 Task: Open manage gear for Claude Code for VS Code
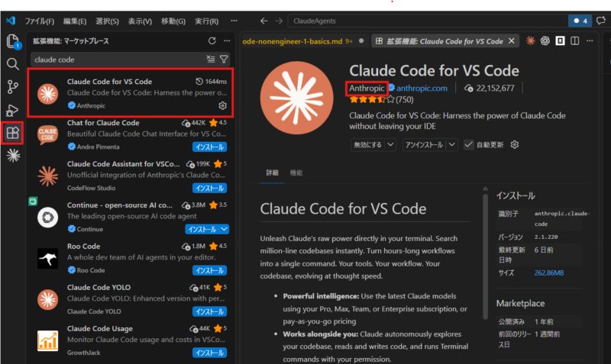[222, 105]
